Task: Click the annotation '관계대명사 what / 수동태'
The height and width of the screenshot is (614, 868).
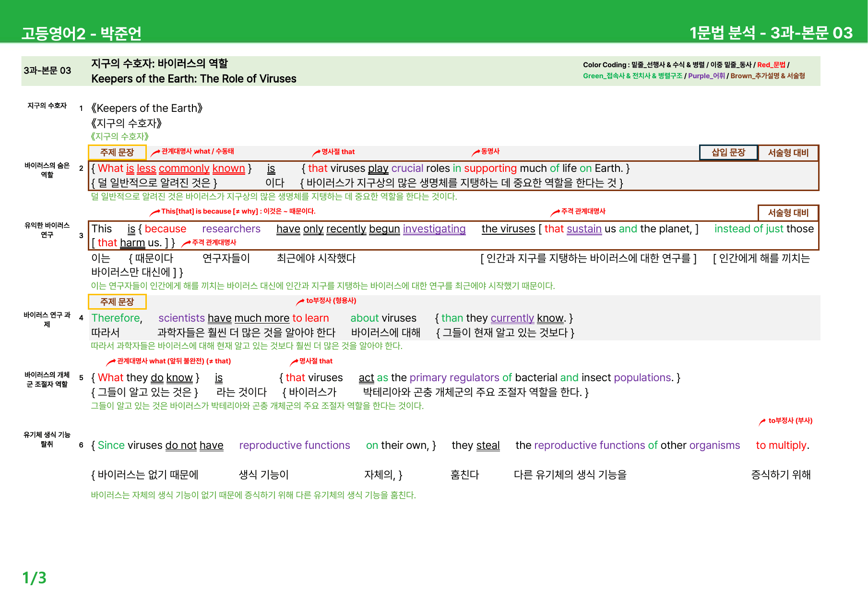Action: [x=198, y=151]
